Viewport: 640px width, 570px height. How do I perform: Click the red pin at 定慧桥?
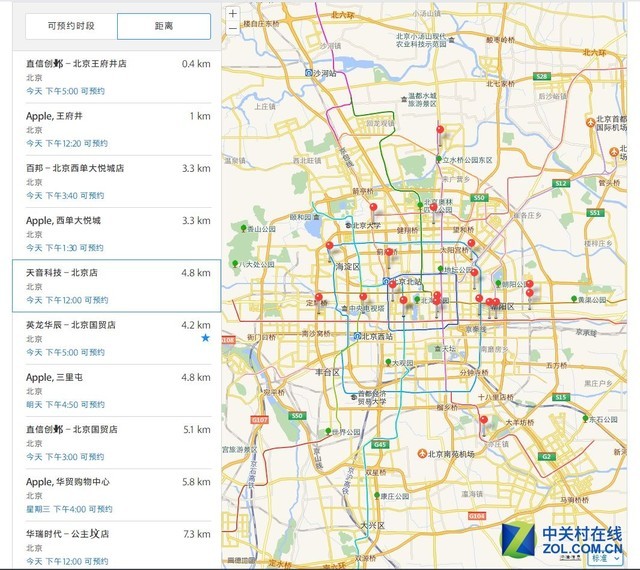[319, 297]
